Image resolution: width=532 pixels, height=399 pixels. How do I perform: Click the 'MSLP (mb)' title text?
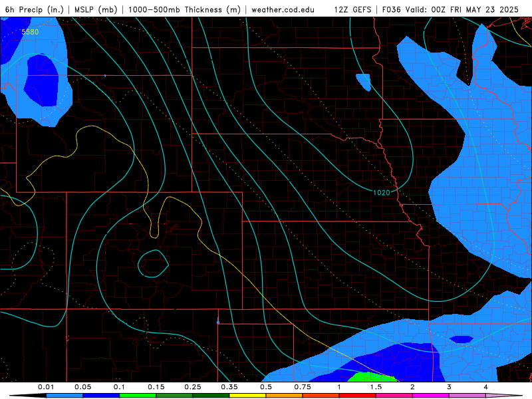coord(96,9)
